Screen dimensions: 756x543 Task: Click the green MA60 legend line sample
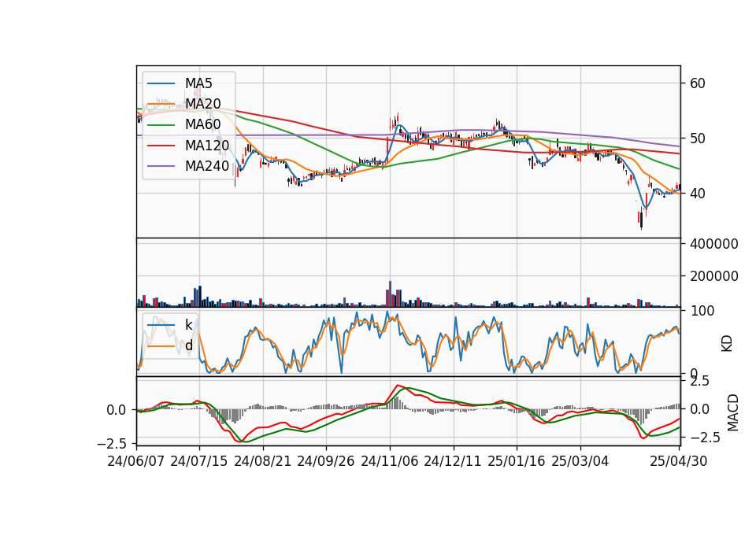click(161, 125)
